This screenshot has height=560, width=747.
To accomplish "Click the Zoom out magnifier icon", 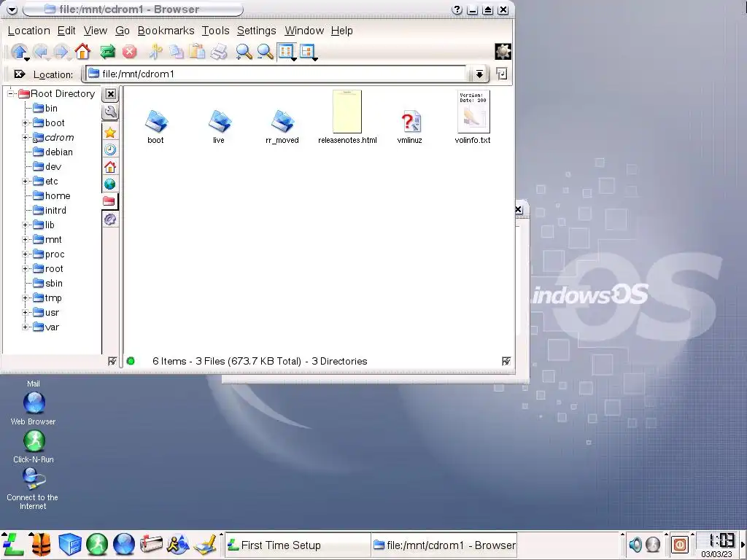I will (x=266, y=52).
